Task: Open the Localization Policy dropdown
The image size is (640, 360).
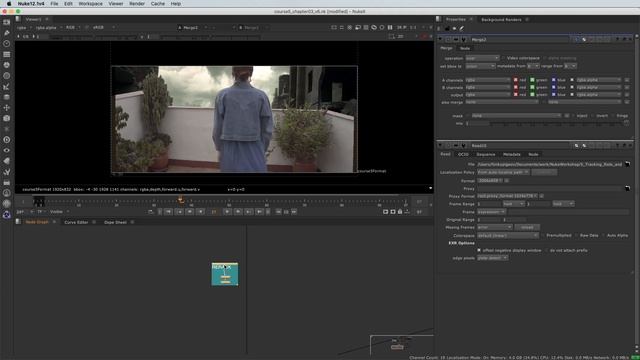Action: click(503, 172)
